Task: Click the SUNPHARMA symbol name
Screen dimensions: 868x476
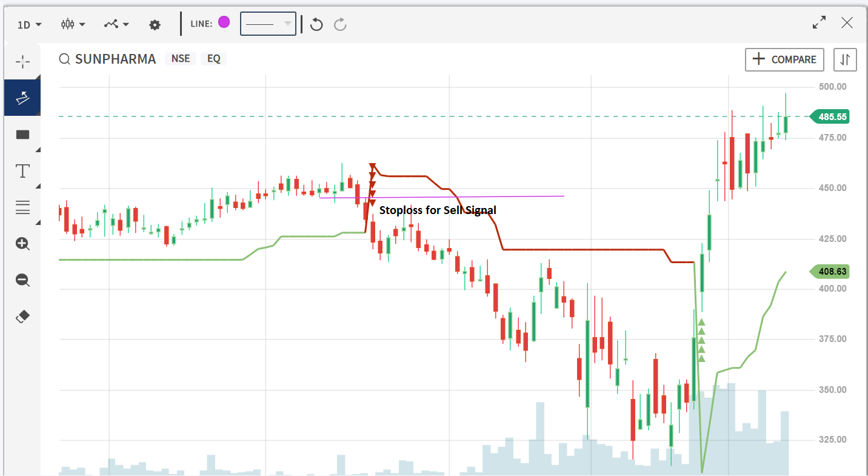Action: click(x=116, y=59)
